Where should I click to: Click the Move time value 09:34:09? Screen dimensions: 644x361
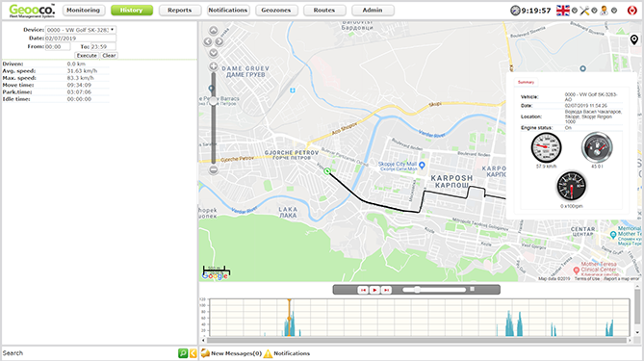pyautogui.click(x=79, y=85)
